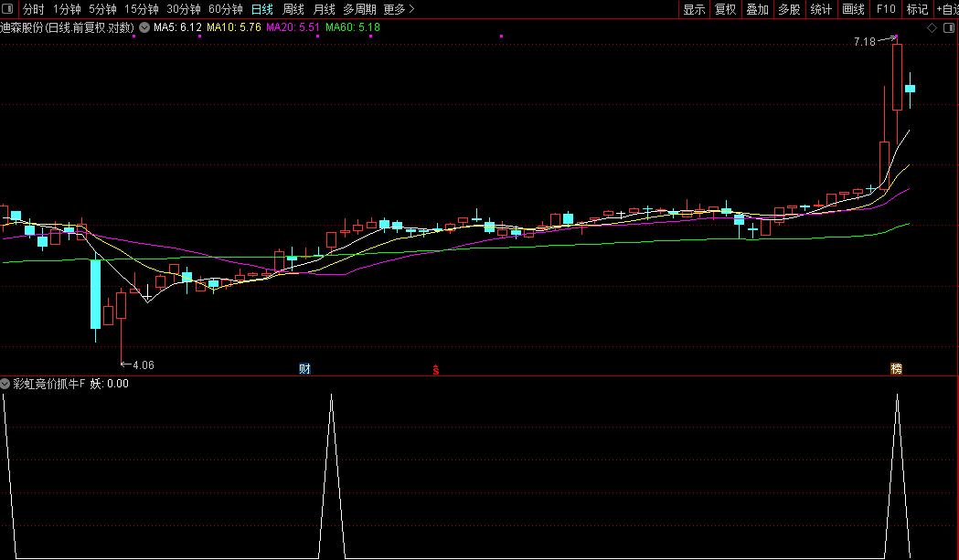Open the 多股 multi-stock view

pyautogui.click(x=789, y=9)
